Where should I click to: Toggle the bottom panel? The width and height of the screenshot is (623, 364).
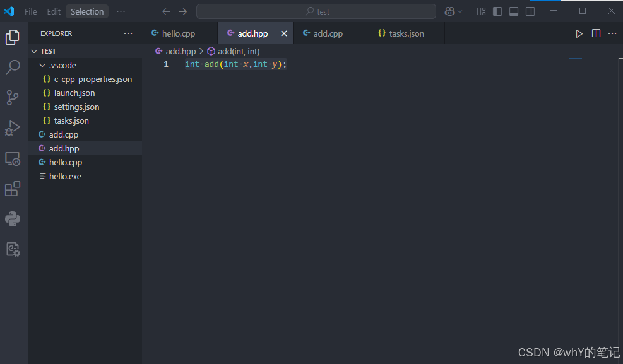514,11
